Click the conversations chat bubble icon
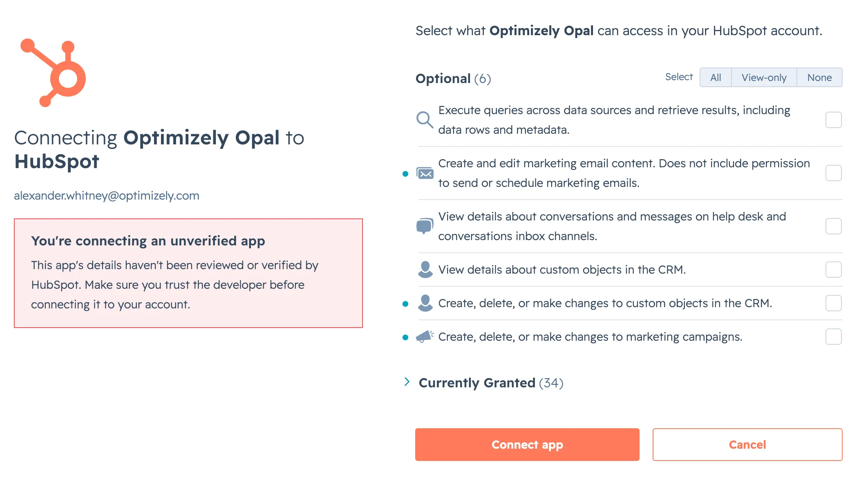The image size is (868, 481). point(425,226)
